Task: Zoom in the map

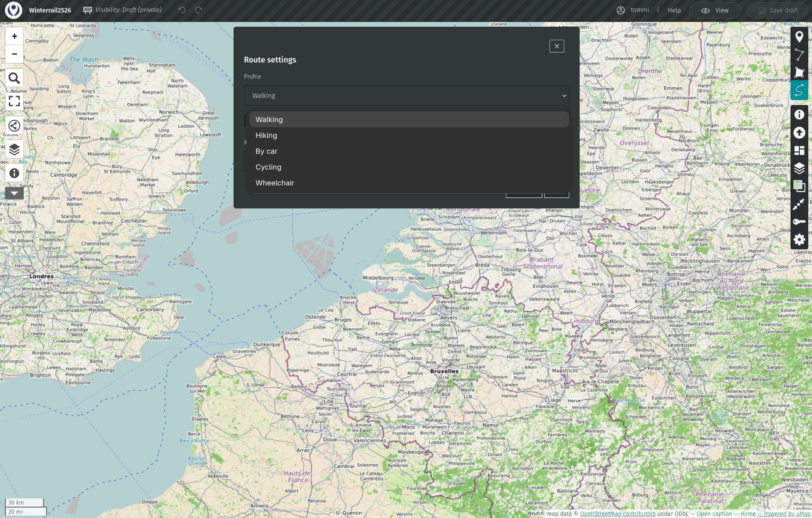Action: 14,36
